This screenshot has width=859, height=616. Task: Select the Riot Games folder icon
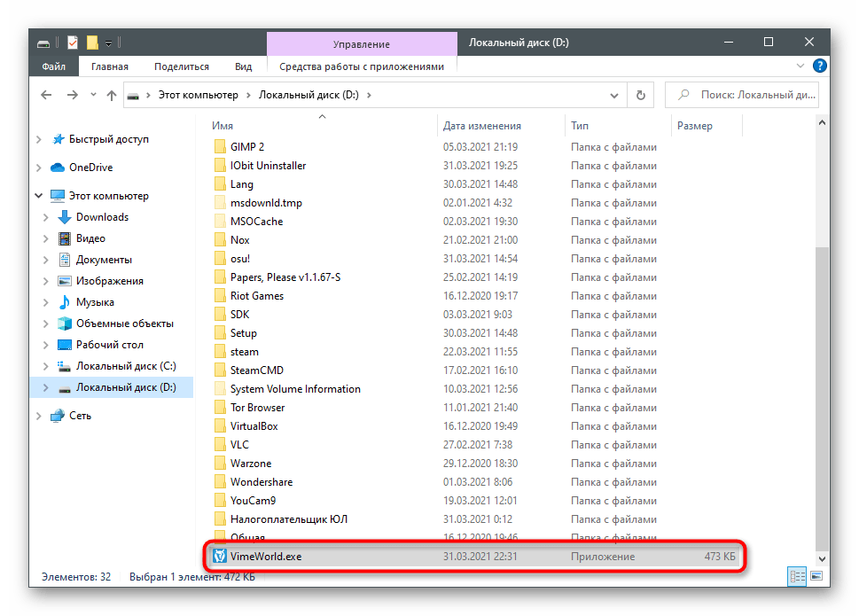(220, 295)
